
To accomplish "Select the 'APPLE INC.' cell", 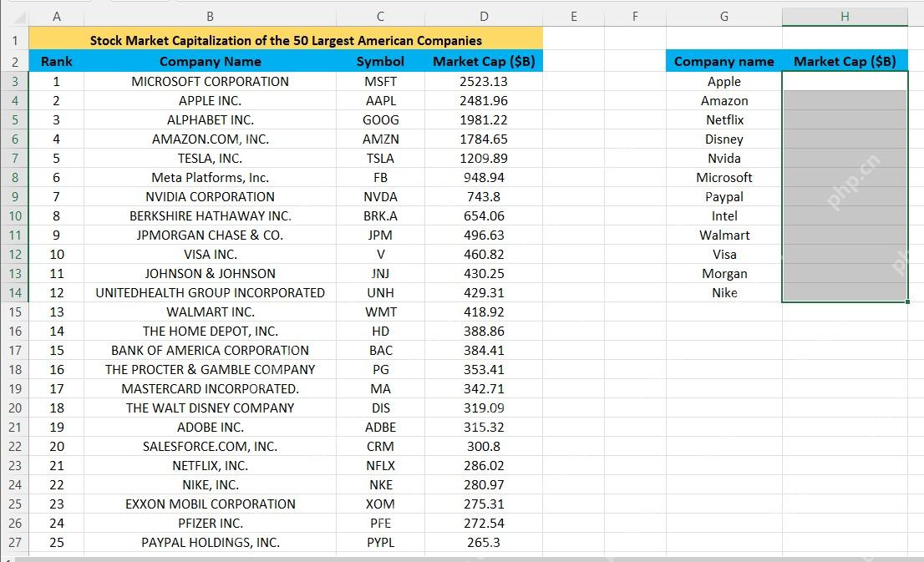I will coord(210,101).
